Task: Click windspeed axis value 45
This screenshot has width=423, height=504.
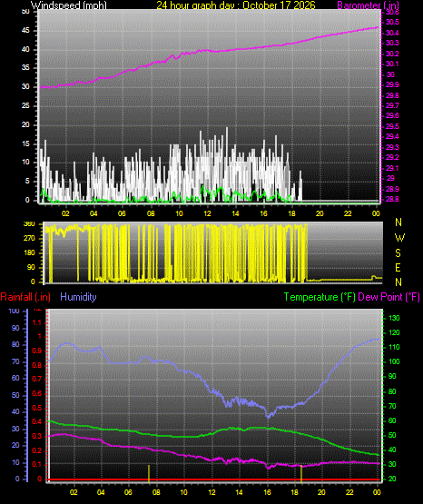Action: (x=25, y=30)
